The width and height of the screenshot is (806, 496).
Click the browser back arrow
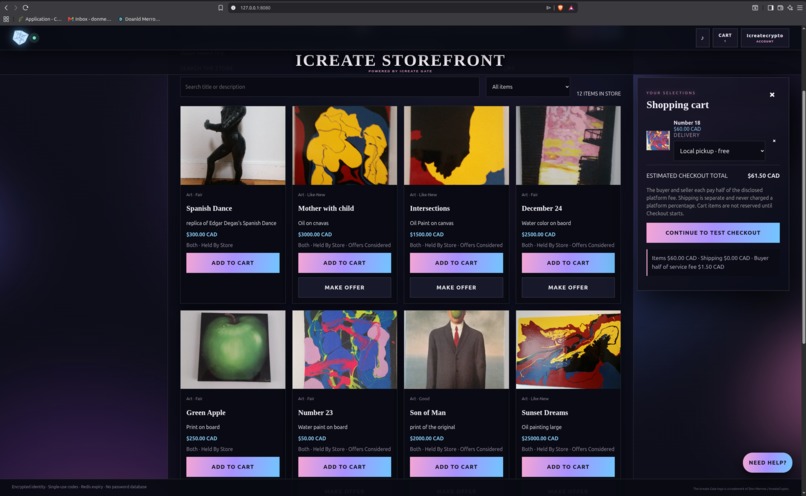6,8
